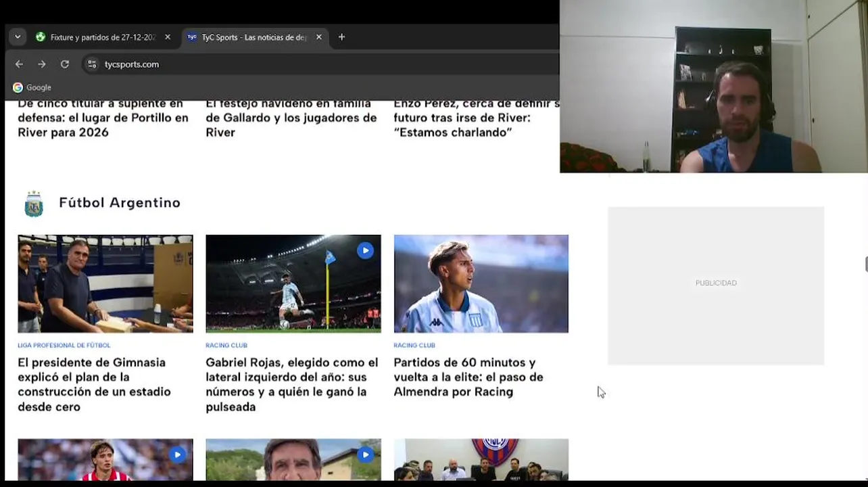Go forward to next page
The width and height of the screenshot is (868, 487).
point(42,64)
